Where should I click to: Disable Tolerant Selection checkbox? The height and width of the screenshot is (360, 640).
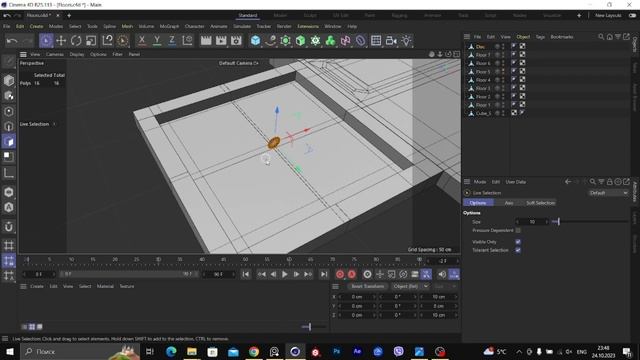[518, 250]
